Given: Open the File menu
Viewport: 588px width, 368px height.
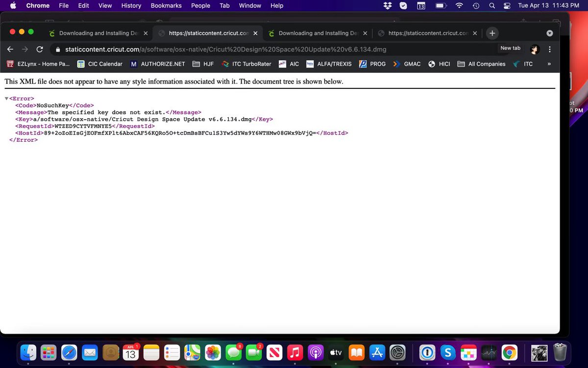Looking at the screenshot, I should (x=64, y=5).
